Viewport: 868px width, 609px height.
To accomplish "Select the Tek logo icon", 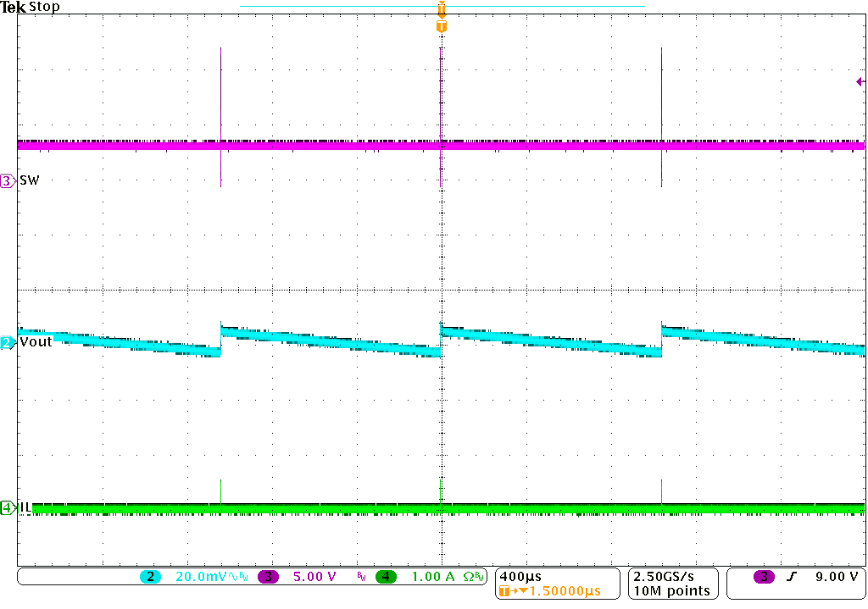I will 12,8.
